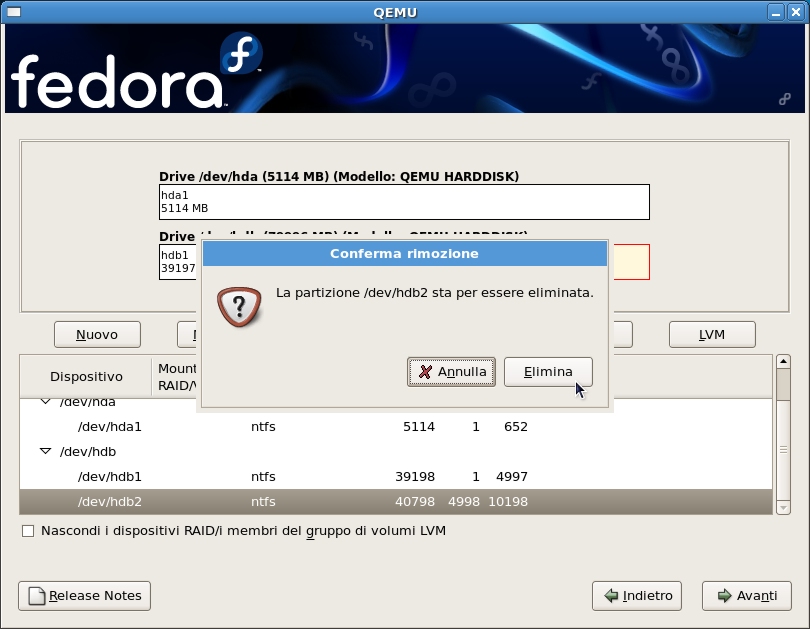The height and width of the screenshot is (629, 810).
Task: Select the /dev/hdb drive row
Action: click(x=396, y=451)
